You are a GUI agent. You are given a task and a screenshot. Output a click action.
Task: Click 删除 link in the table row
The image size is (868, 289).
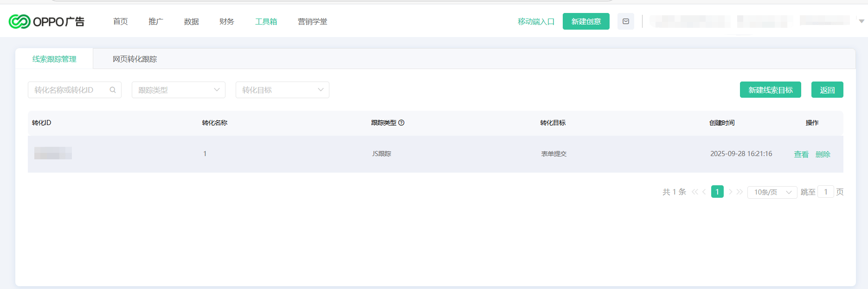point(823,154)
